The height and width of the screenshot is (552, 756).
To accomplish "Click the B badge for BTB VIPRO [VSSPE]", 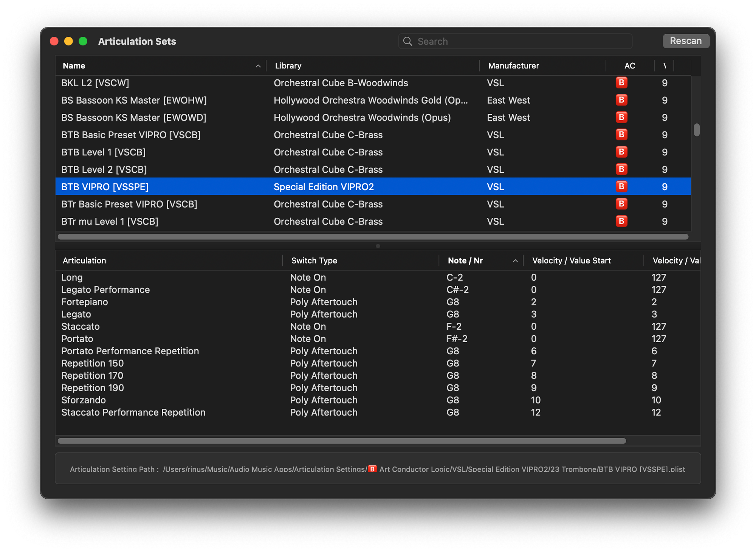I will click(621, 187).
